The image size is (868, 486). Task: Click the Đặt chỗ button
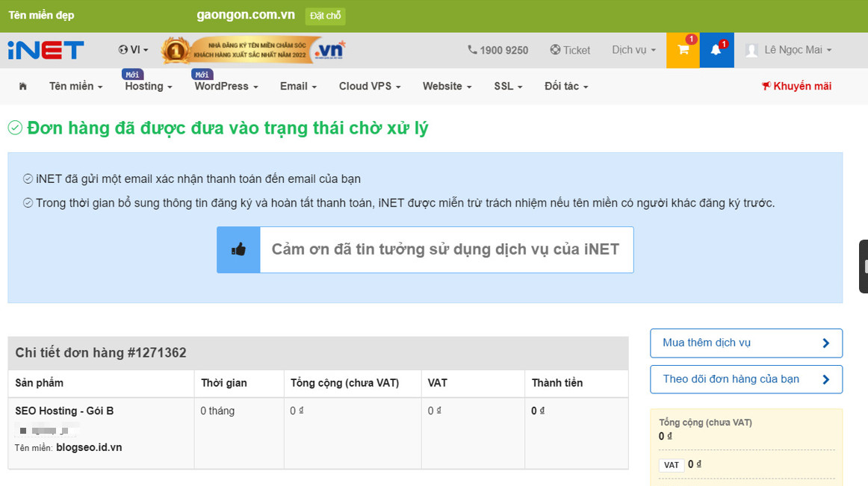click(x=326, y=16)
